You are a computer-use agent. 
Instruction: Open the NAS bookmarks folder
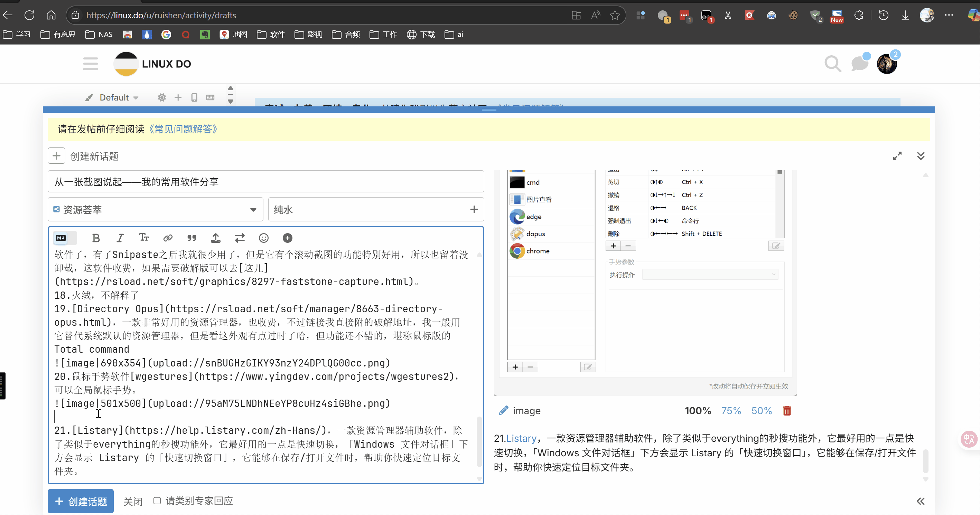click(x=99, y=35)
